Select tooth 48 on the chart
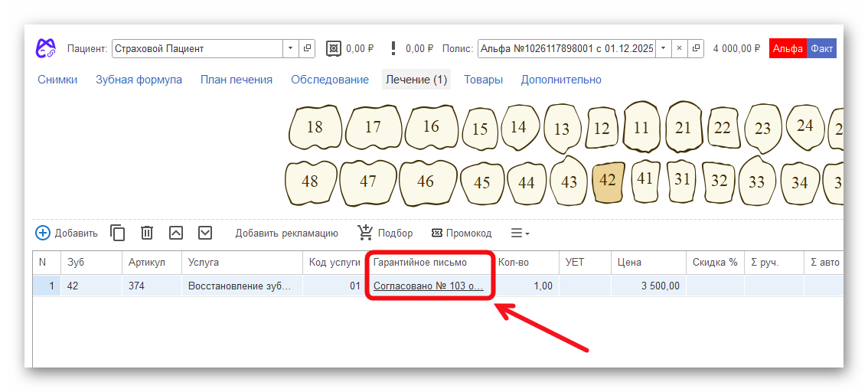The height and width of the screenshot is (392, 868). click(310, 181)
